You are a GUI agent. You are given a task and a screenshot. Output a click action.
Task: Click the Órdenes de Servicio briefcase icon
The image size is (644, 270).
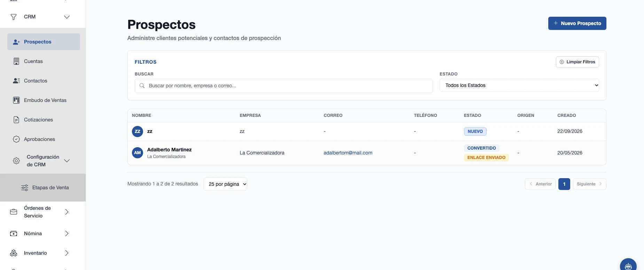tap(14, 212)
